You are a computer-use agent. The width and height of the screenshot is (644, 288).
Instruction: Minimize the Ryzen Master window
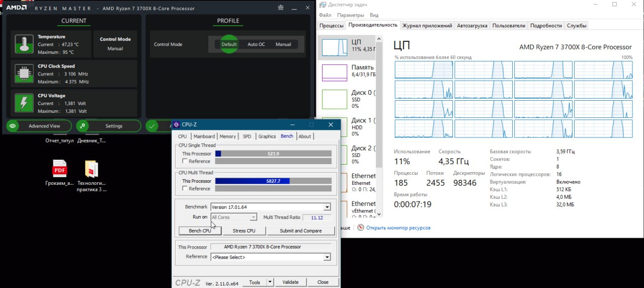tap(294, 8)
